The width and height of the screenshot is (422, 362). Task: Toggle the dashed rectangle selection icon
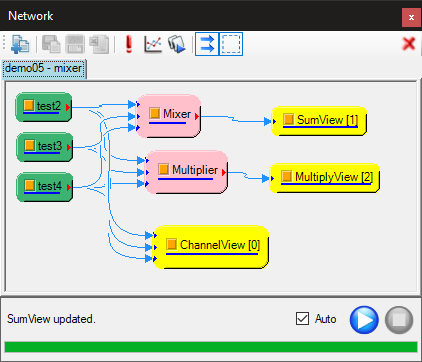(x=231, y=44)
